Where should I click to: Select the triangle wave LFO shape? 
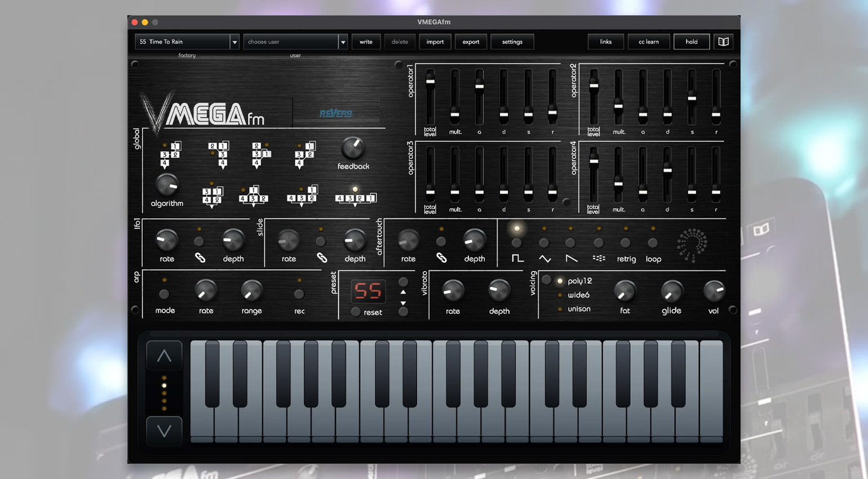(544, 259)
